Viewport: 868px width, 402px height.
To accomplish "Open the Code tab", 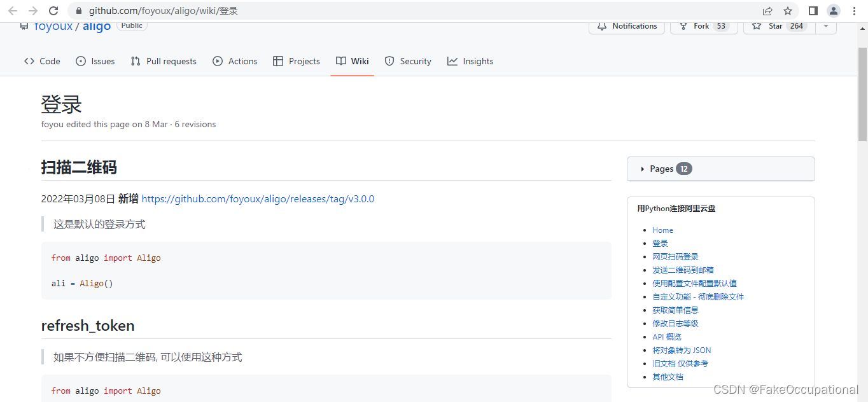I will click(x=42, y=61).
